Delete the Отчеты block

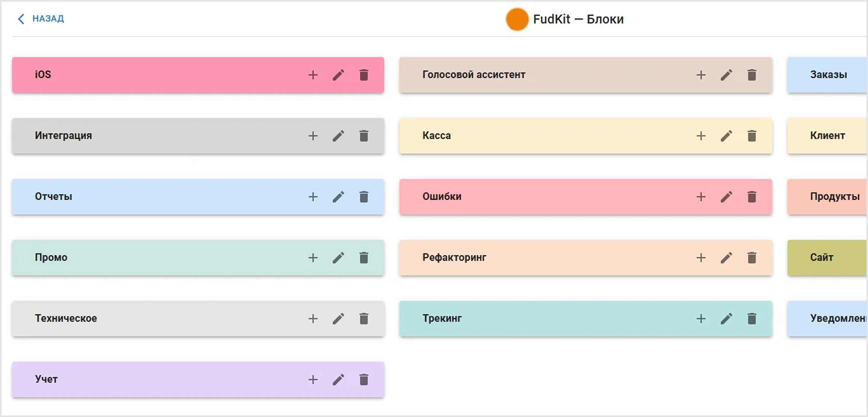tap(364, 197)
